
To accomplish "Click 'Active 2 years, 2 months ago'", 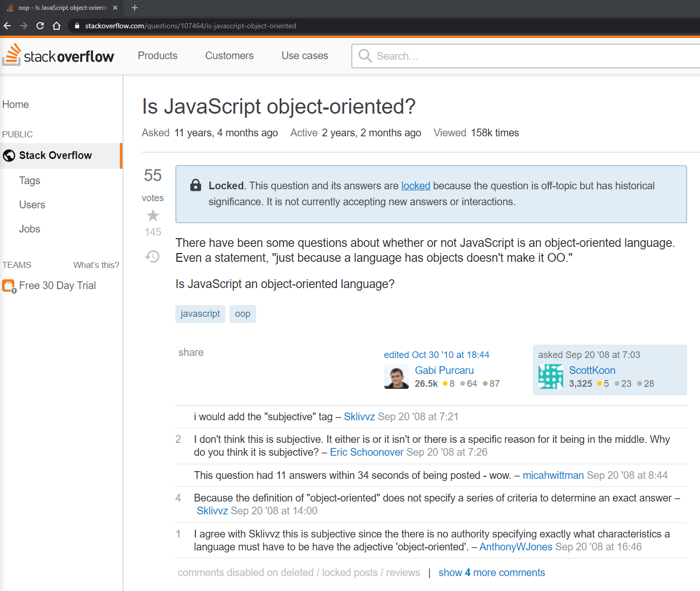I will pyautogui.click(x=356, y=133).
